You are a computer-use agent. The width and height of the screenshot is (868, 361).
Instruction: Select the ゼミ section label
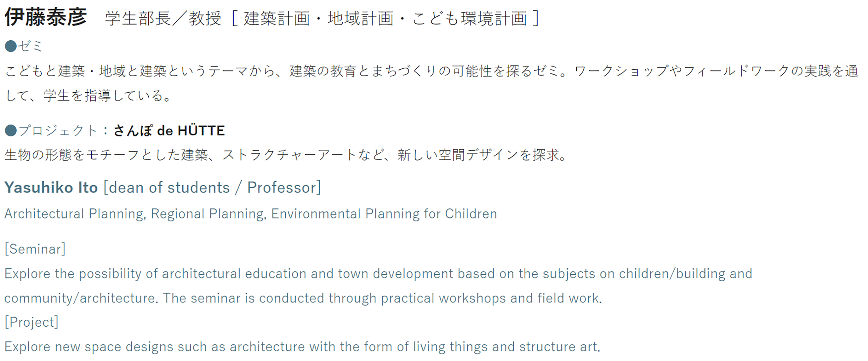point(31,46)
